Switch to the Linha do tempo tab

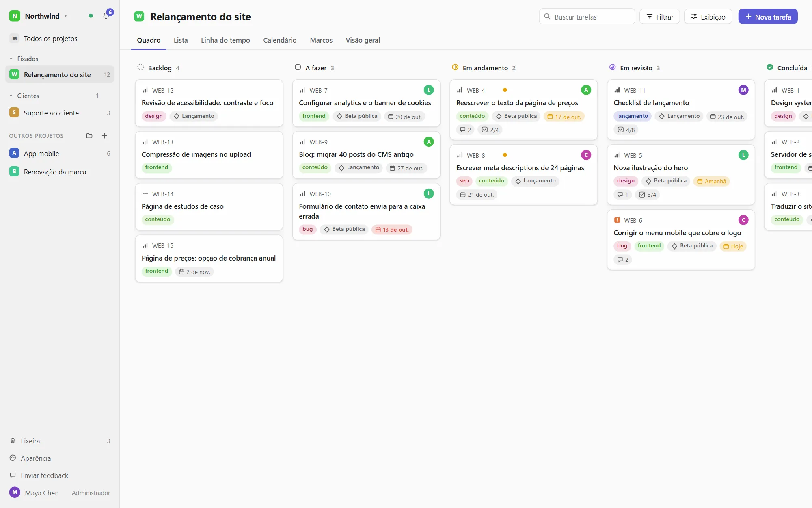(225, 40)
